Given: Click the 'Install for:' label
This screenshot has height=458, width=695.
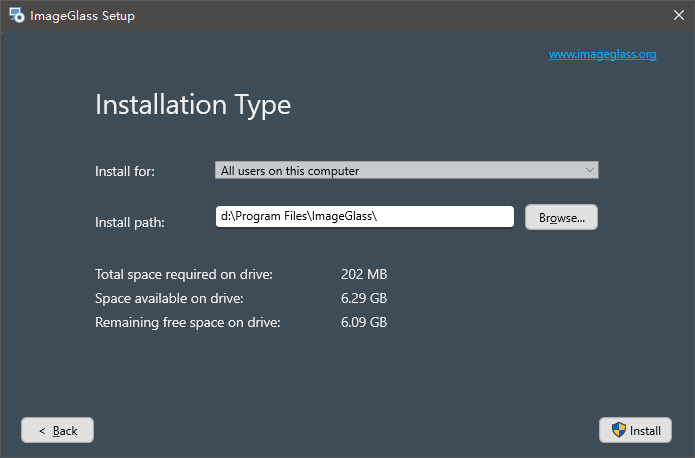Looking at the screenshot, I should tap(125, 171).
